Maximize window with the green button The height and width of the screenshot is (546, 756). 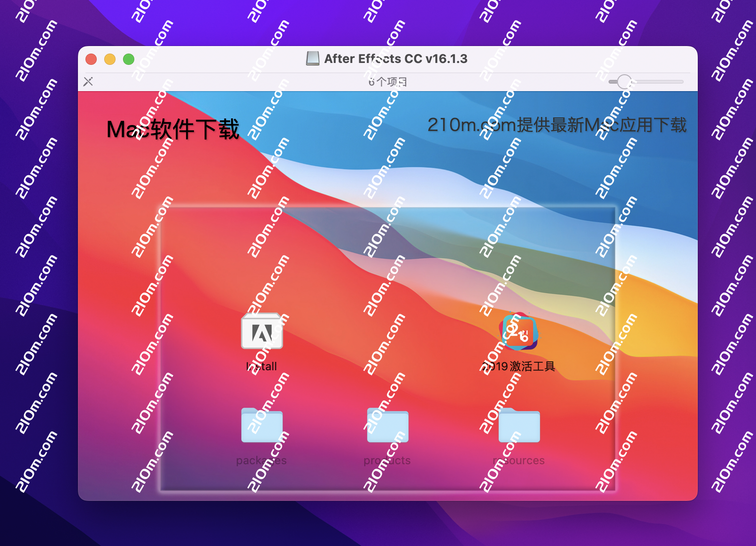coord(129,59)
